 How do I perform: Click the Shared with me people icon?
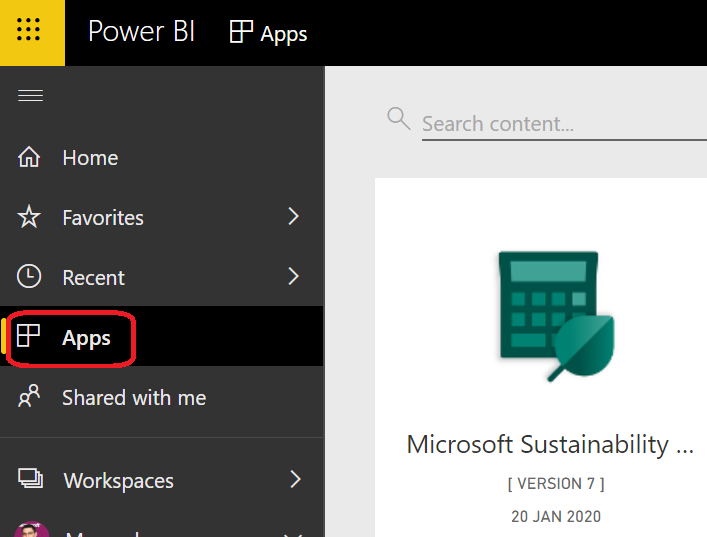[x=30, y=397]
